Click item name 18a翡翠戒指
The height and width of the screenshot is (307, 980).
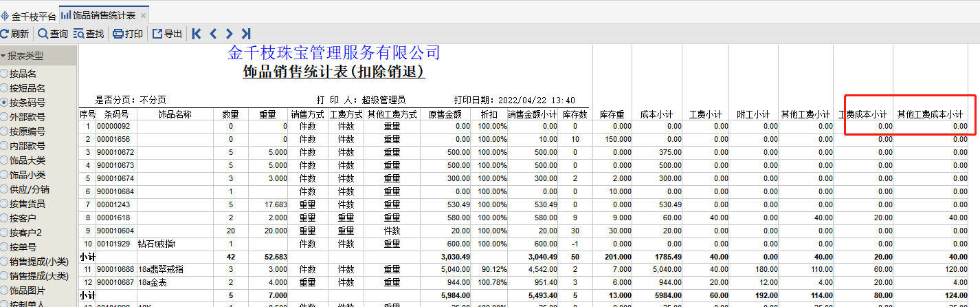click(162, 269)
